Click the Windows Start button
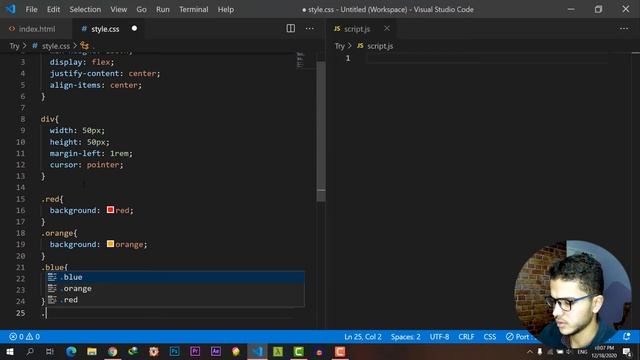Image resolution: width=640 pixels, height=360 pixels. tap(9, 351)
